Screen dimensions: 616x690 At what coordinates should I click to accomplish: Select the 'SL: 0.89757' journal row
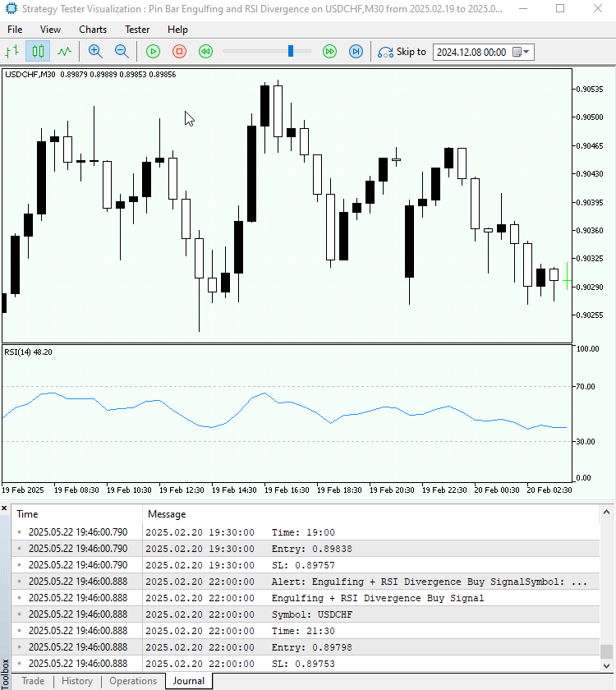[306, 565]
